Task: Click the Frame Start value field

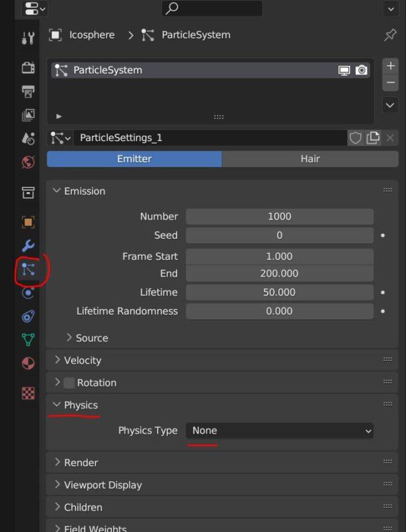Action: [x=280, y=256]
